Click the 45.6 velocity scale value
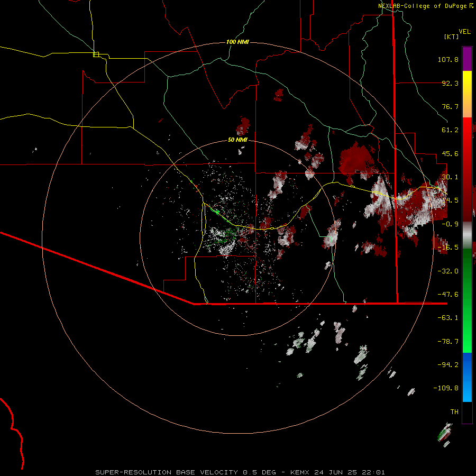 click(x=450, y=153)
